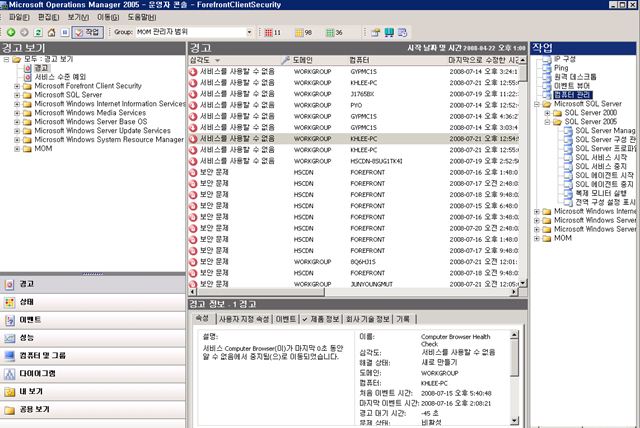The width and height of the screenshot is (640, 428).
Task: Click the SQL 서비스 시작 task icon
Action: (x=568, y=158)
